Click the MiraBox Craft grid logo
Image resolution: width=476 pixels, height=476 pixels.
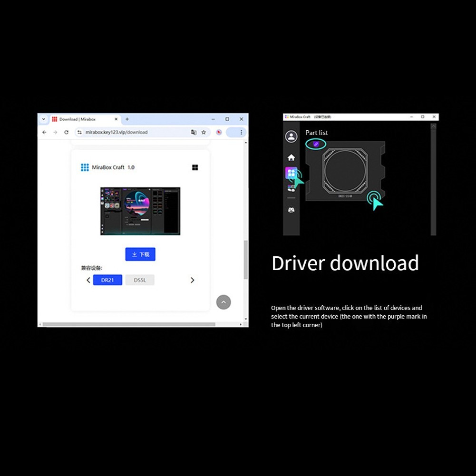pyautogui.click(x=85, y=167)
